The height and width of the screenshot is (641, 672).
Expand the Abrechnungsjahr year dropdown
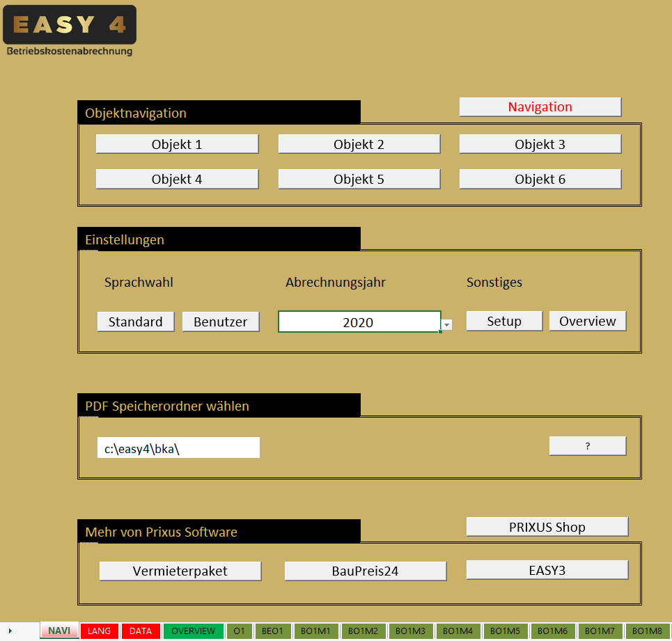pos(446,324)
